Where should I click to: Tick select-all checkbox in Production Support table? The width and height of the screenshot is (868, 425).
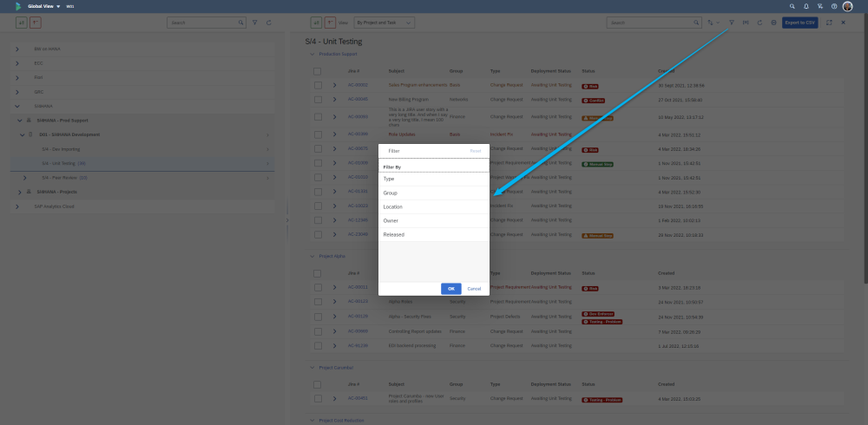click(x=317, y=71)
